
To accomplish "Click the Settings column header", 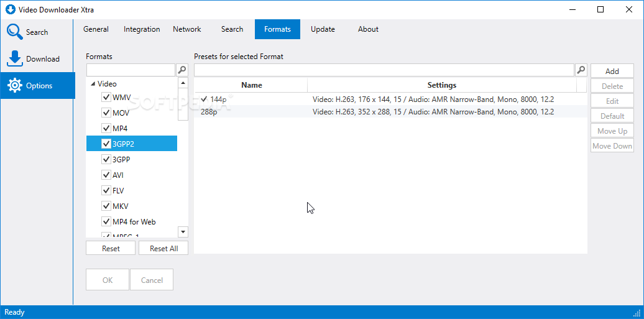I will coord(442,85).
